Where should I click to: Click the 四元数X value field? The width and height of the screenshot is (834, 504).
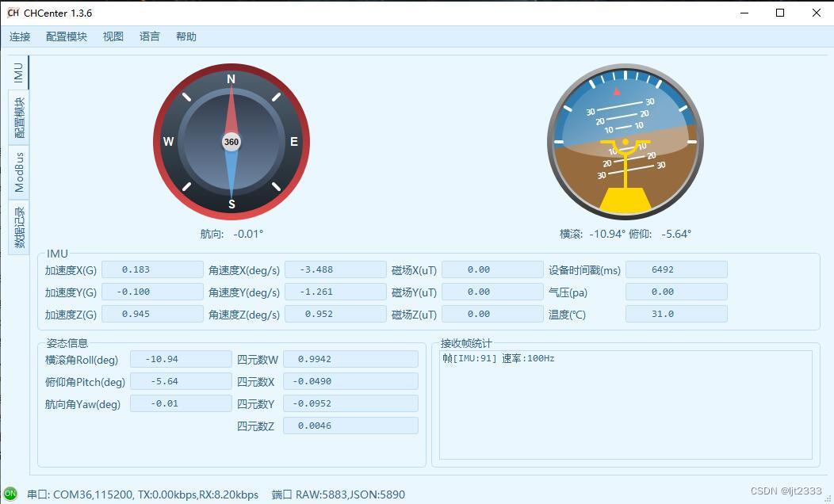350,381
